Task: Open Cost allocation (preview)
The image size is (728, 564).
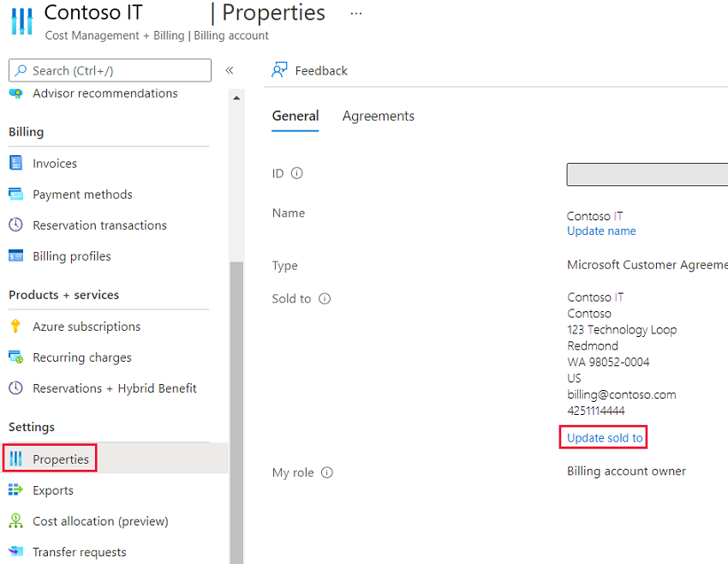Action: click(100, 521)
